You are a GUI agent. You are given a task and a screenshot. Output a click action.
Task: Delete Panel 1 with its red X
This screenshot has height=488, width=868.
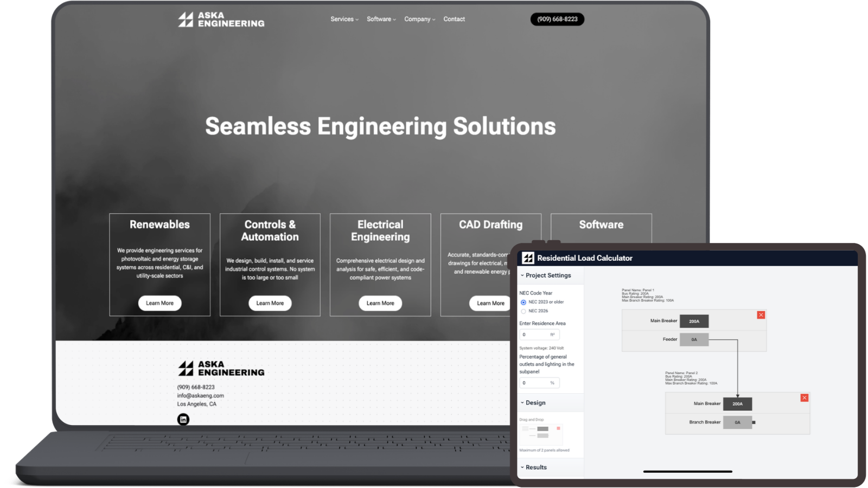click(761, 315)
